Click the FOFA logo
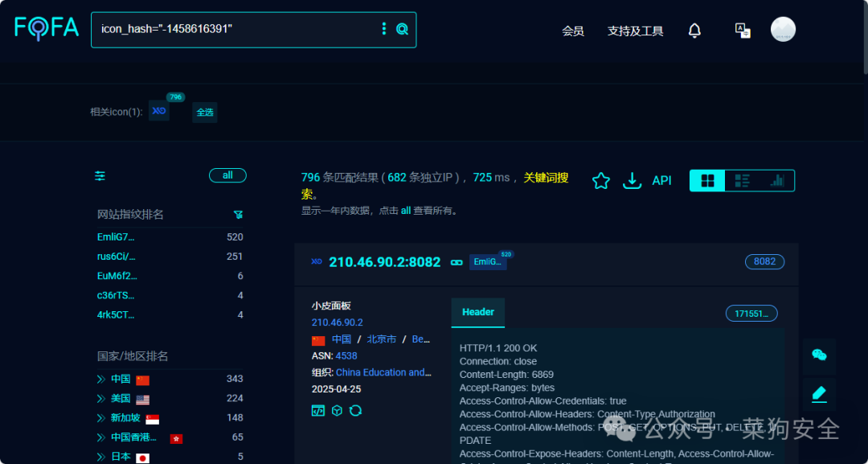 (47, 27)
